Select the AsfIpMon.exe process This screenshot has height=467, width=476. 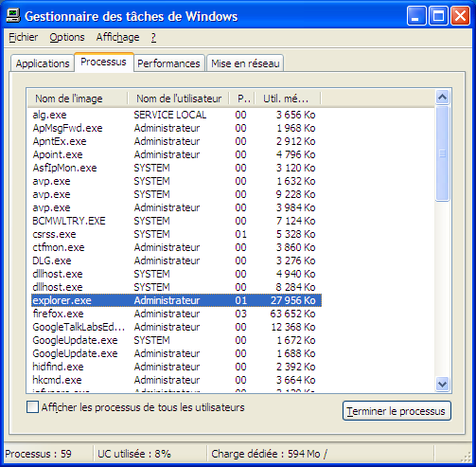176,168
